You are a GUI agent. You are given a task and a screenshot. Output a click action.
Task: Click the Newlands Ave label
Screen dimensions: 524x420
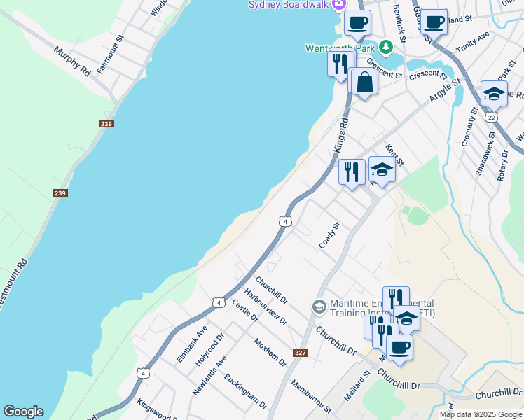coord(210,376)
